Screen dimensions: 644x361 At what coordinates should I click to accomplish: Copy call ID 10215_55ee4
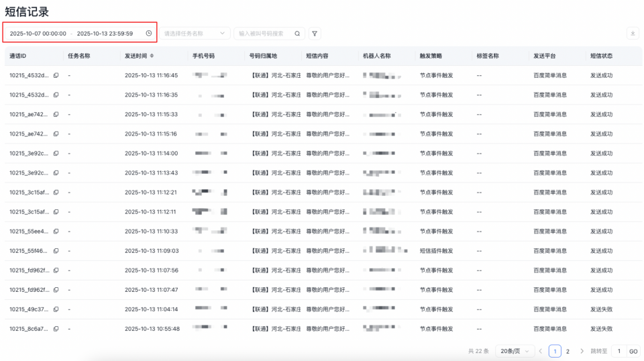(56, 231)
